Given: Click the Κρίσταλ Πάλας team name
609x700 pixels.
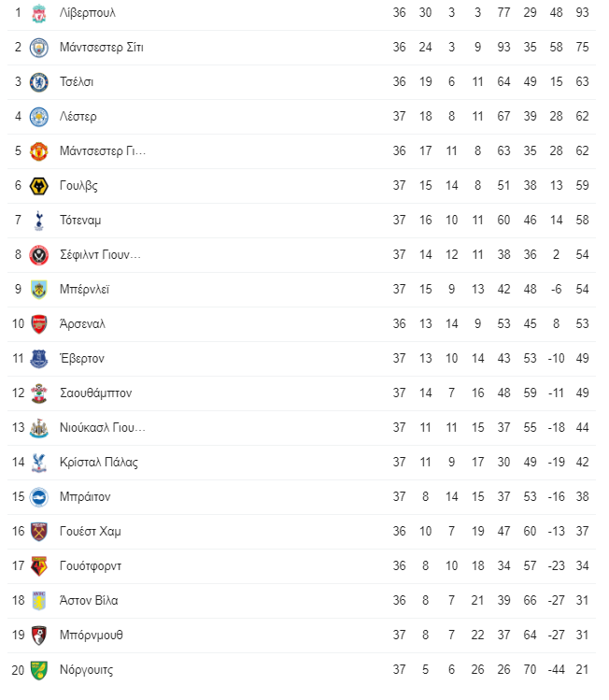Looking at the screenshot, I should tap(99, 462).
